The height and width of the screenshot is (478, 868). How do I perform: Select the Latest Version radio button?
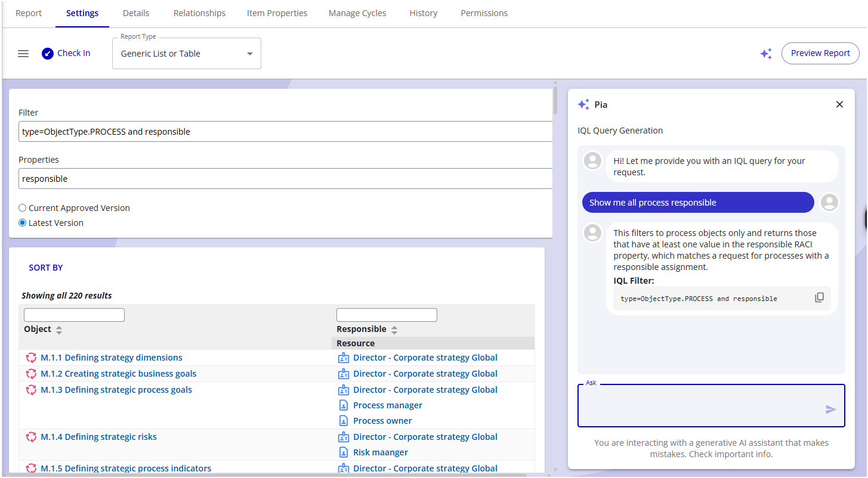coord(23,223)
